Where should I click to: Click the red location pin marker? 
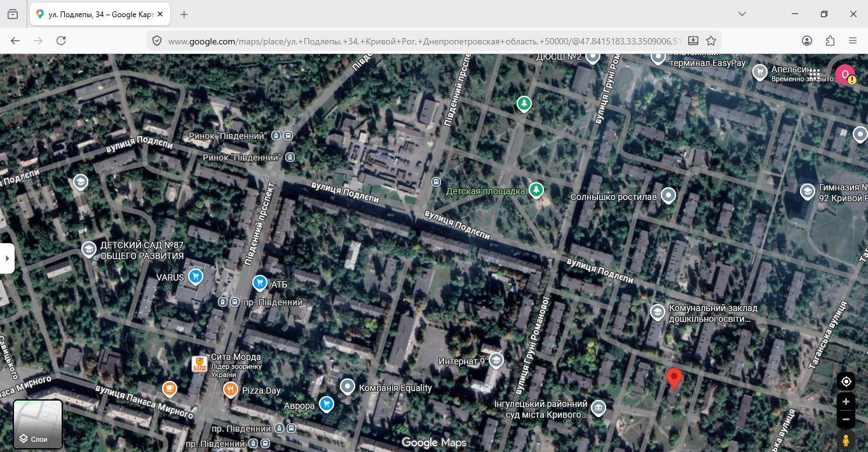click(x=674, y=378)
